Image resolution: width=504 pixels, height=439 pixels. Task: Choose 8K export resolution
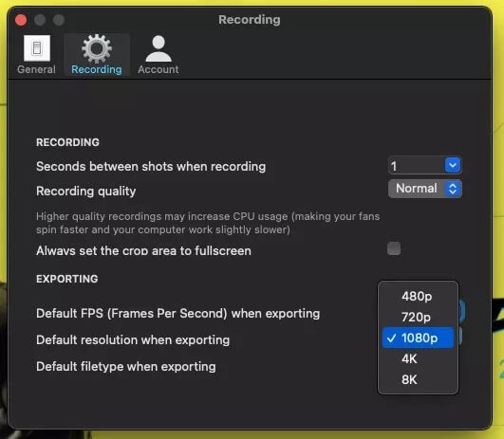(418, 379)
